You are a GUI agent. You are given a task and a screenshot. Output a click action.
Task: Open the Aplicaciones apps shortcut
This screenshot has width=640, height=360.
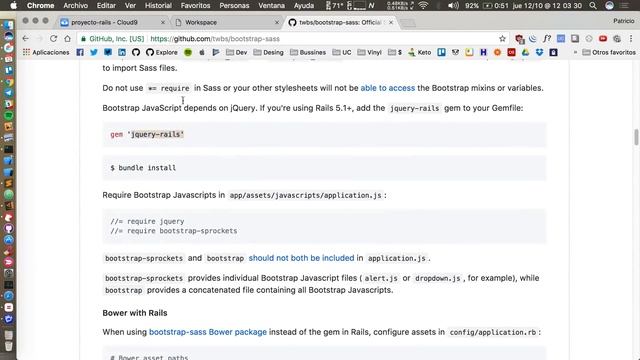tap(46, 52)
